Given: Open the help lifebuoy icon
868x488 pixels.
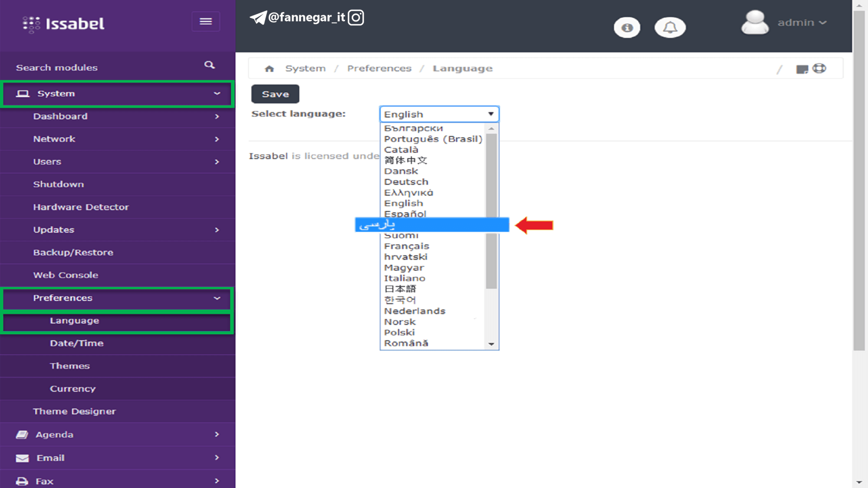Looking at the screenshot, I should [x=819, y=69].
